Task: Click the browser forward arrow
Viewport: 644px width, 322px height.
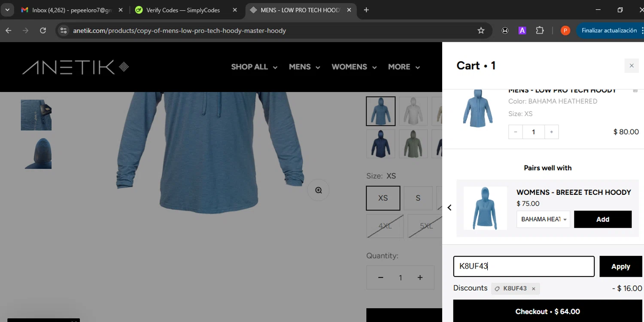Action: [x=26, y=31]
